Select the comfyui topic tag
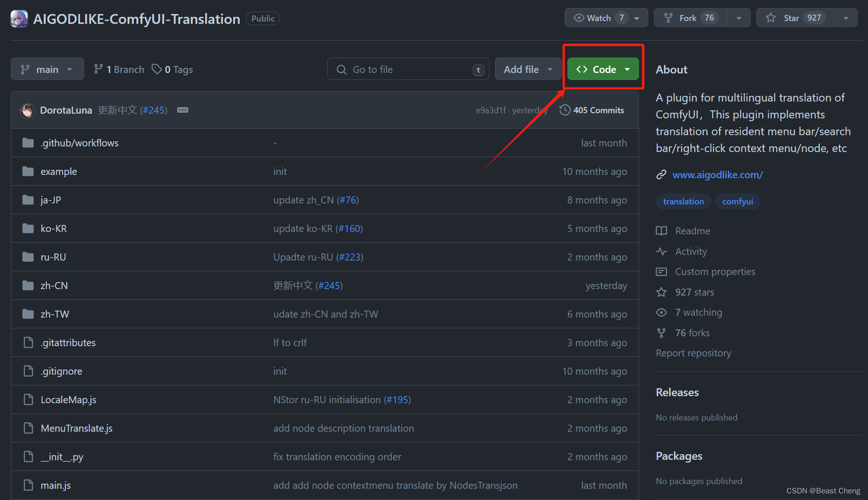Image resolution: width=868 pixels, height=500 pixels. pos(738,202)
